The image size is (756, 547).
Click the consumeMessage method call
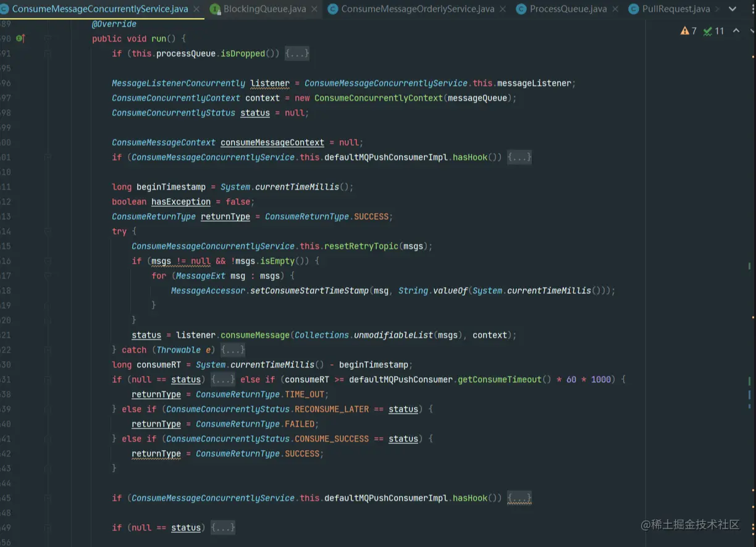coord(255,335)
